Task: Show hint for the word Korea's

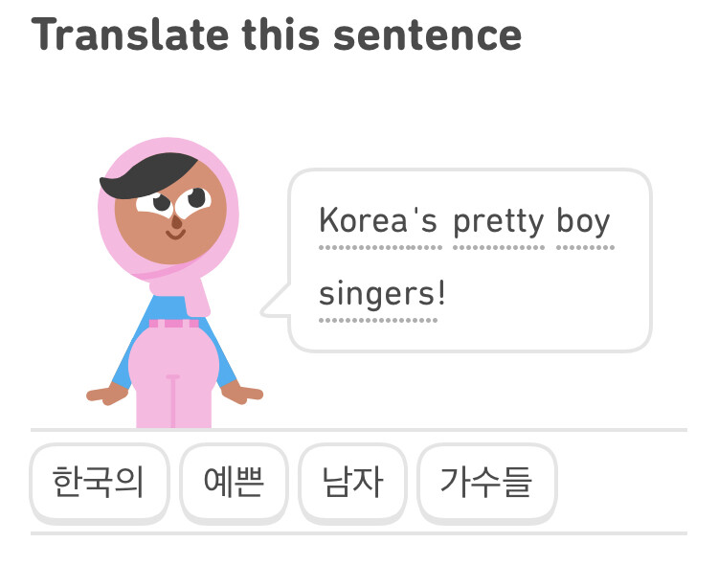Action: click(378, 221)
